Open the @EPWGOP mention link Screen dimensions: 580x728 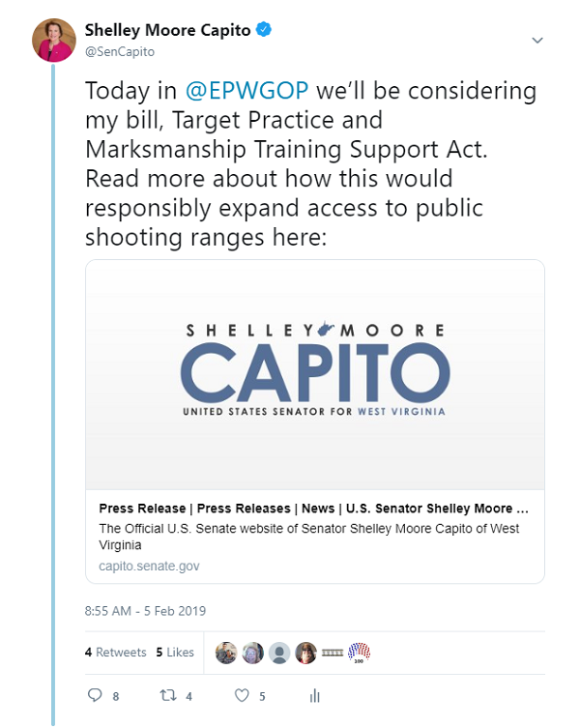click(x=246, y=90)
